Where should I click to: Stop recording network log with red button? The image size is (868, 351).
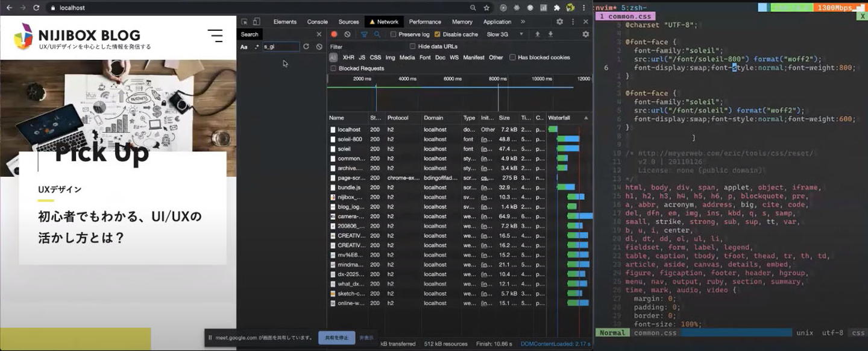pos(334,34)
